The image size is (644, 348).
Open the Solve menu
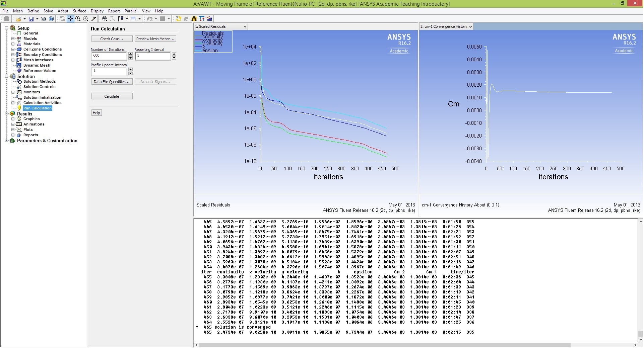[48, 11]
